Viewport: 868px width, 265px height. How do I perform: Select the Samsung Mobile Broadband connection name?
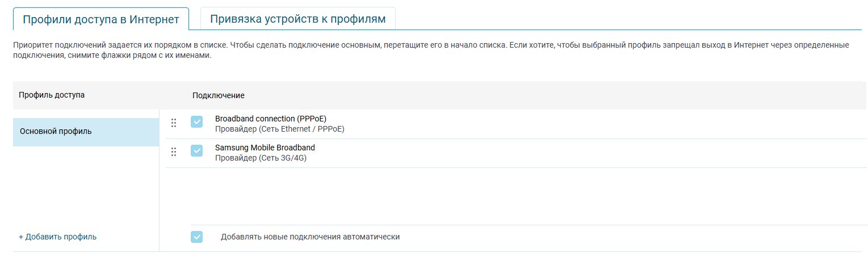click(265, 148)
